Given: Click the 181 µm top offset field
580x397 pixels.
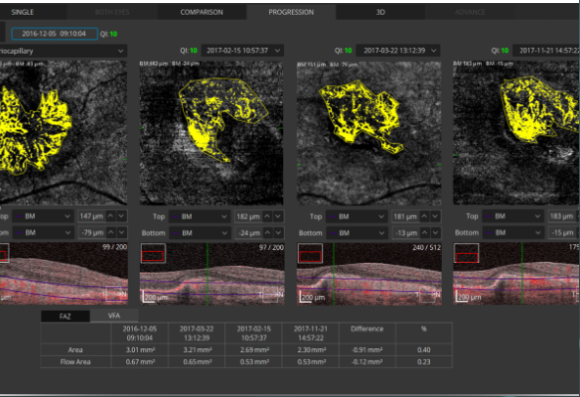Looking at the screenshot, I should pos(405,216).
